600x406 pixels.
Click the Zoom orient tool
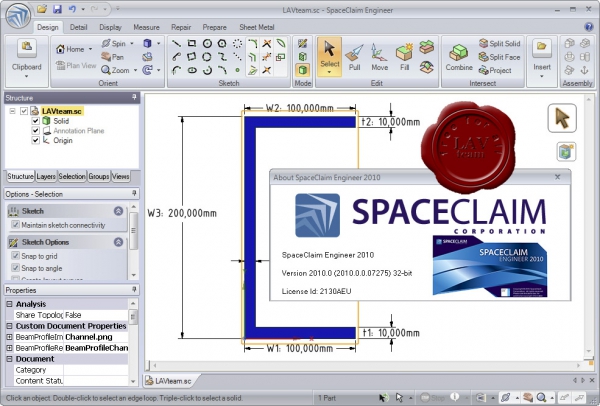tap(116, 70)
